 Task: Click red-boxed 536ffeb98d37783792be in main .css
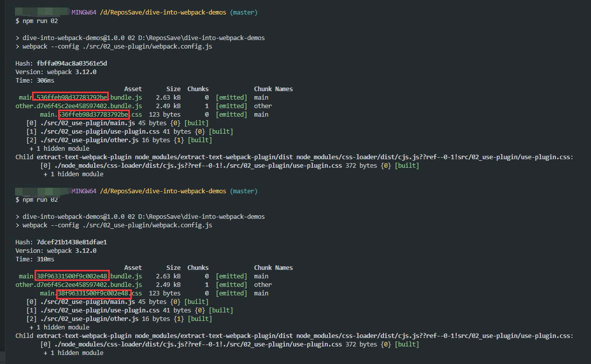coord(94,115)
